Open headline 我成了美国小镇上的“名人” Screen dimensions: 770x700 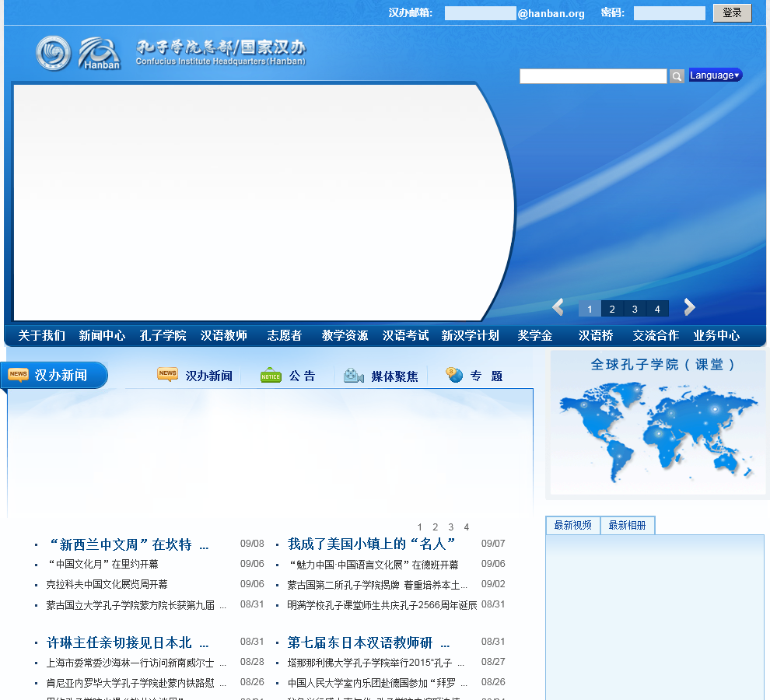point(372,544)
